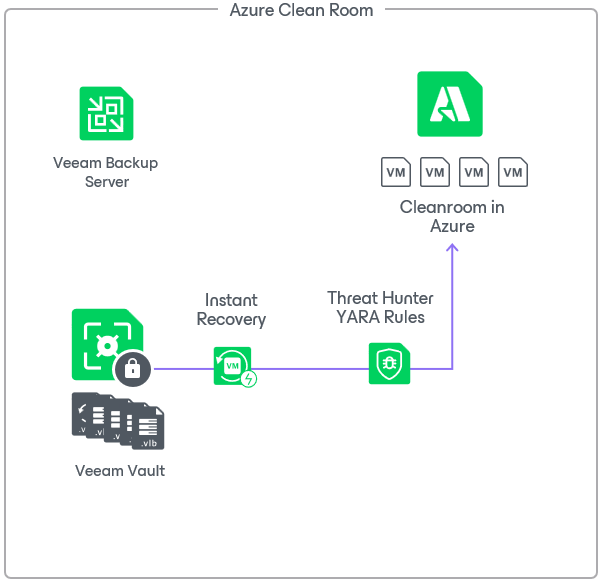Select the second VM icon under Azure
Image resolution: width=604 pixels, height=582 pixels.
click(435, 172)
